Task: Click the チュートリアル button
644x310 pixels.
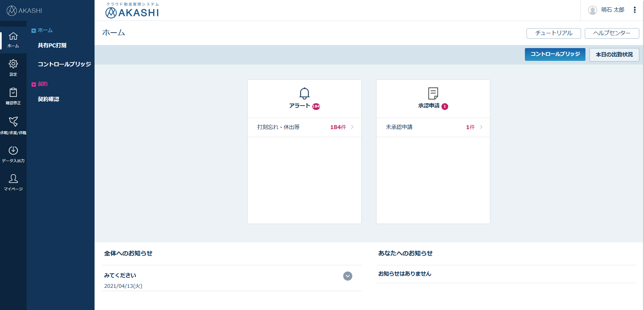Action: (553, 33)
